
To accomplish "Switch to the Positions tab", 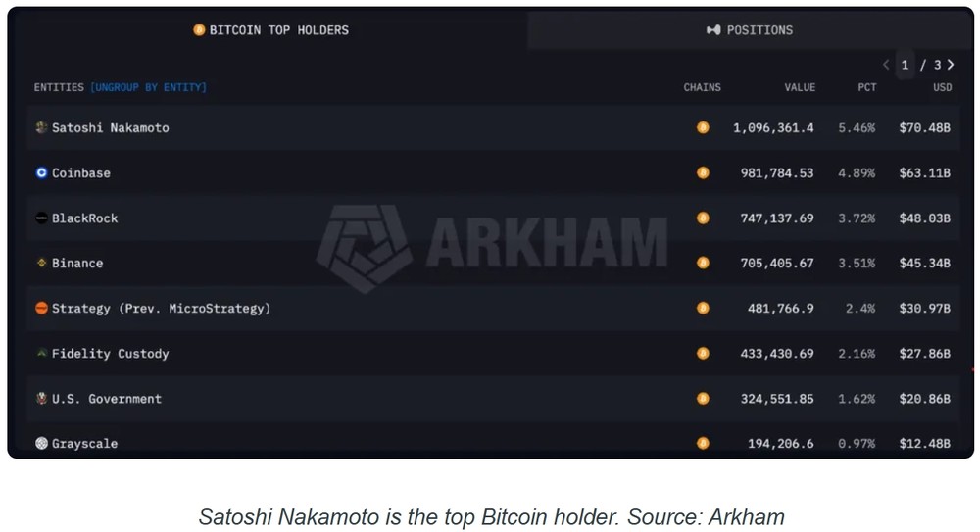I will (750, 30).
